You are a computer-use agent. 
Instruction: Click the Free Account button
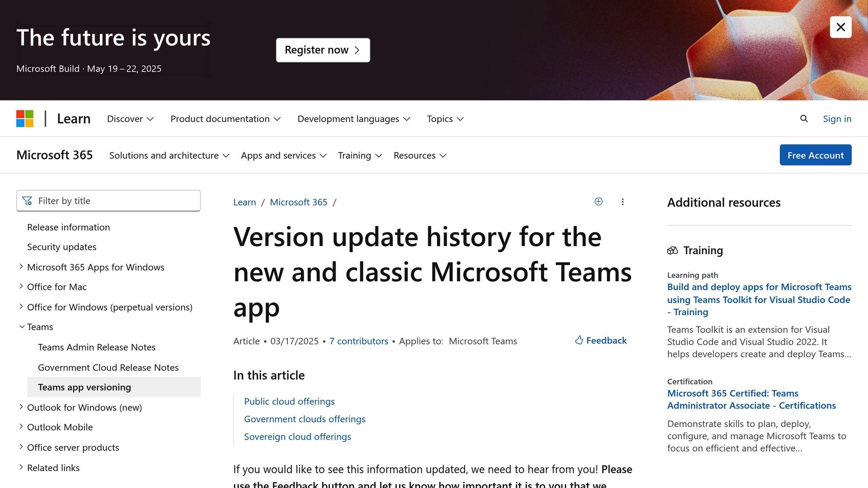coord(815,155)
